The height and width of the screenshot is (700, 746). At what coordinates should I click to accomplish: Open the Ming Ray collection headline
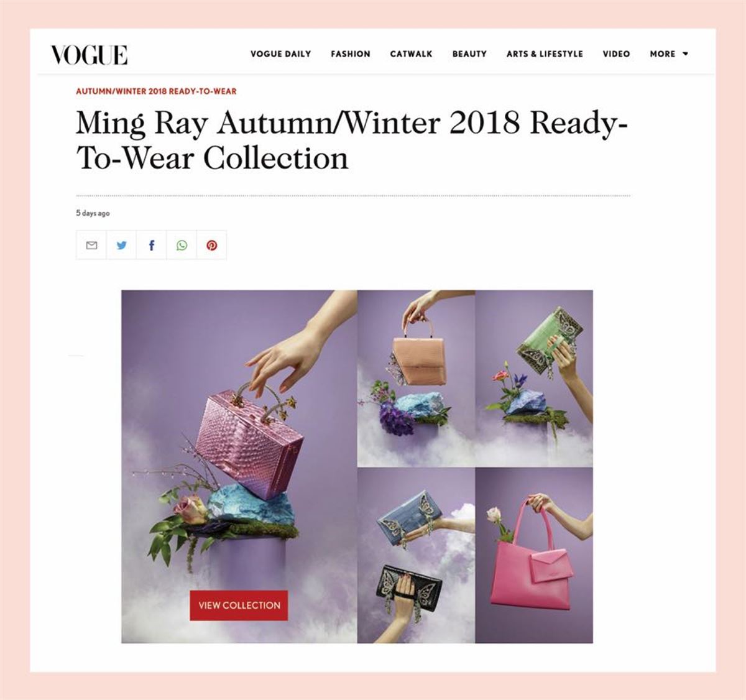(351, 140)
